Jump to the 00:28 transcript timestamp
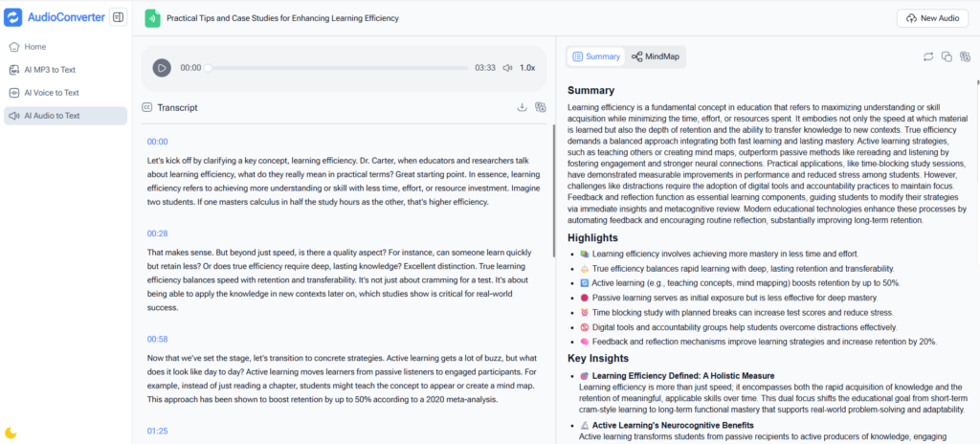This screenshot has width=980, height=444. (157, 233)
